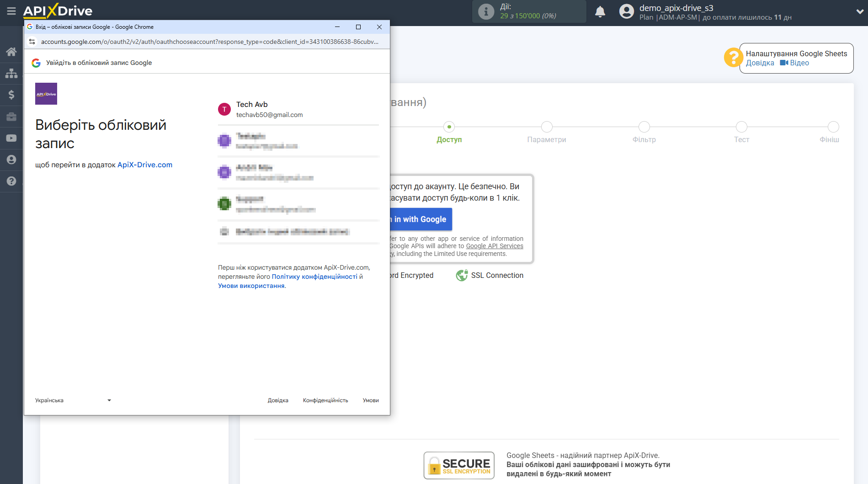Click the ApiX-Drive logo
Screen dimensions: 868x484
[58, 11]
